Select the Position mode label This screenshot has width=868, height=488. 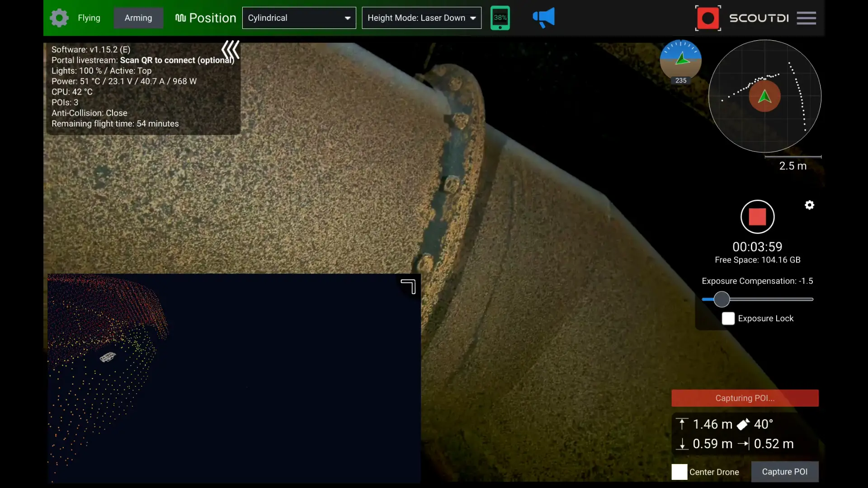pos(206,18)
